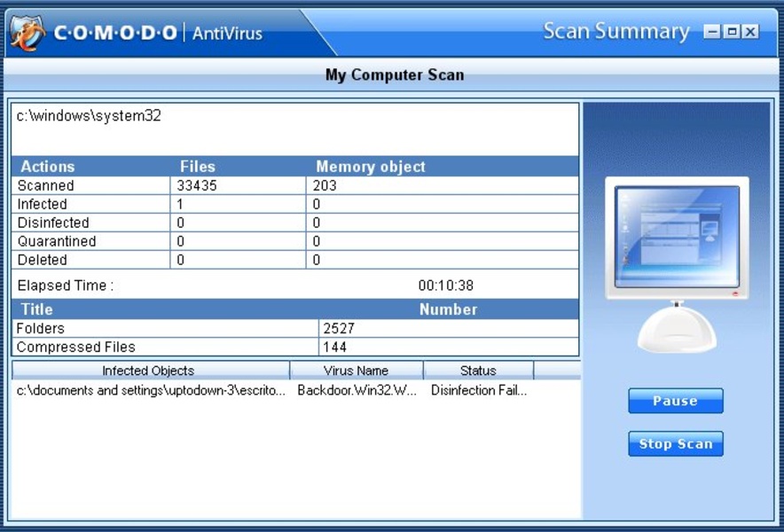Click the Comodo dragon shield logo

click(x=27, y=33)
